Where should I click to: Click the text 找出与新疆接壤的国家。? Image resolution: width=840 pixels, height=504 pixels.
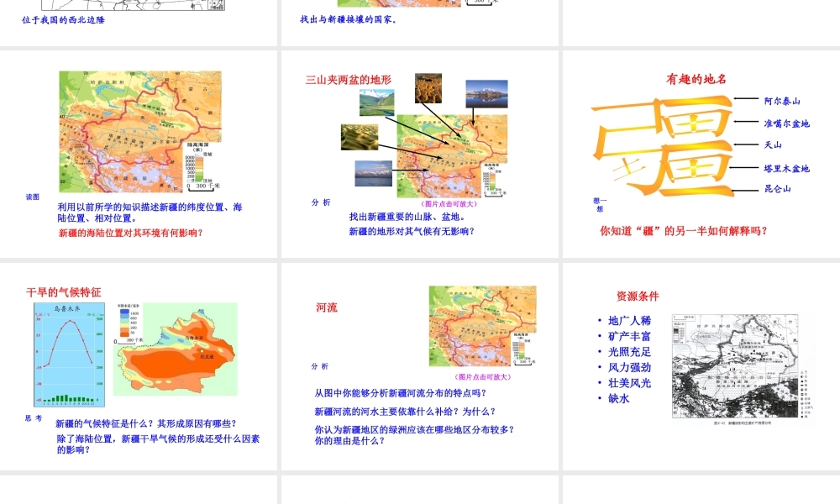point(349,20)
